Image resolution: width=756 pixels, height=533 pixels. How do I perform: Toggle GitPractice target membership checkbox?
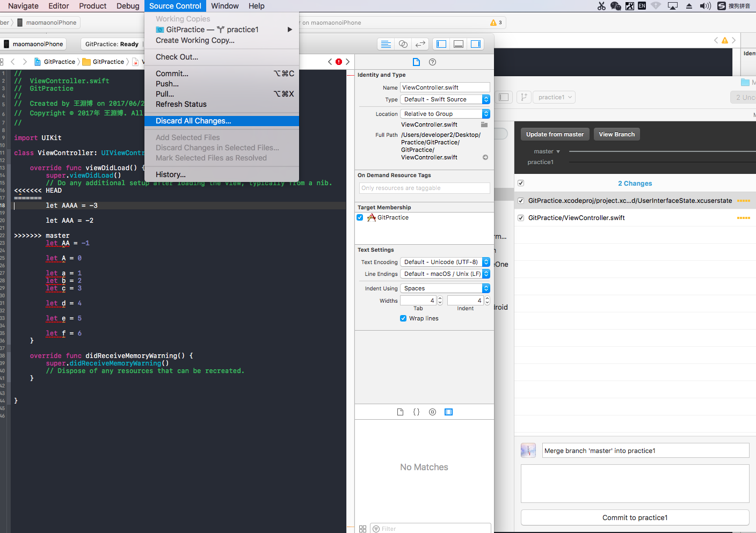click(x=360, y=217)
